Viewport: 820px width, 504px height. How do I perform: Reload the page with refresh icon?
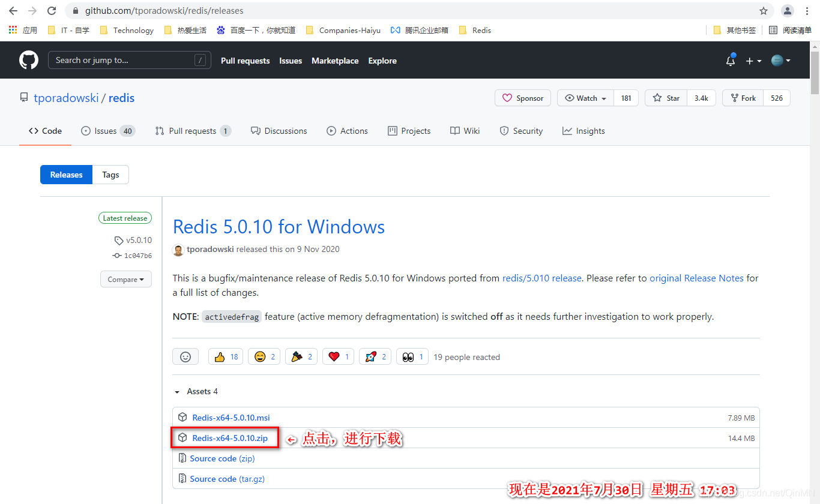click(x=52, y=11)
